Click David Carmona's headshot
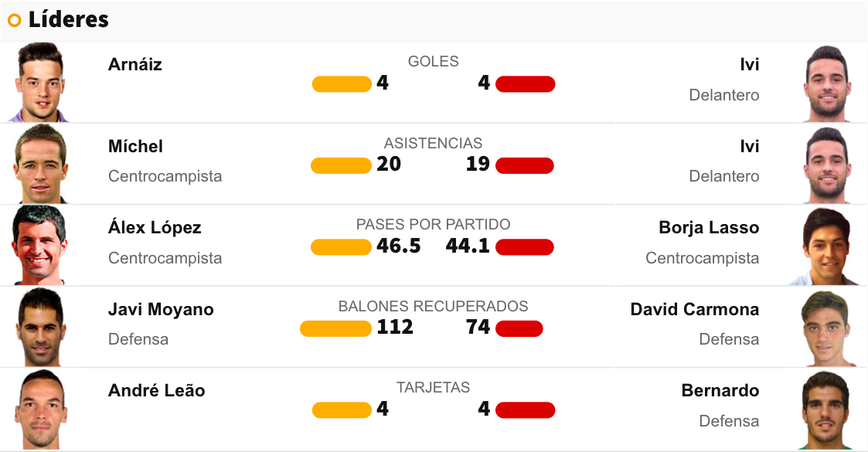The width and height of the screenshot is (868, 452). (827, 327)
